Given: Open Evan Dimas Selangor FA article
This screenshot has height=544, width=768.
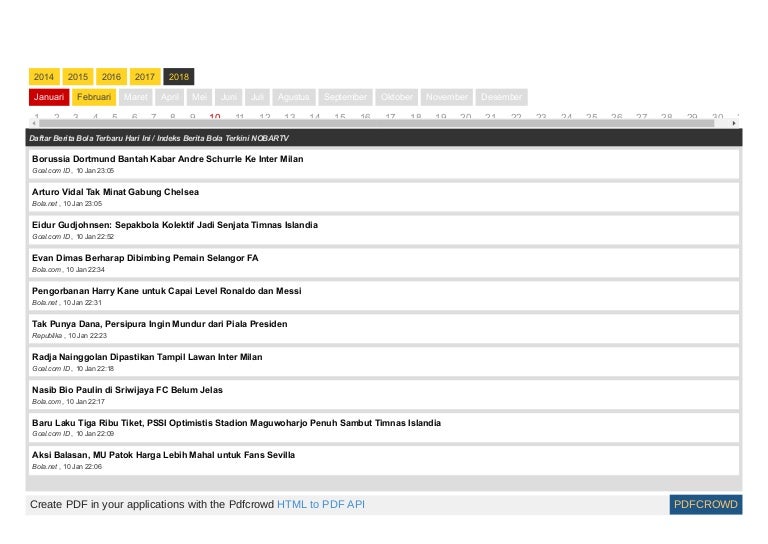Looking at the screenshot, I should pyautogui.click(x=145, y=258).
